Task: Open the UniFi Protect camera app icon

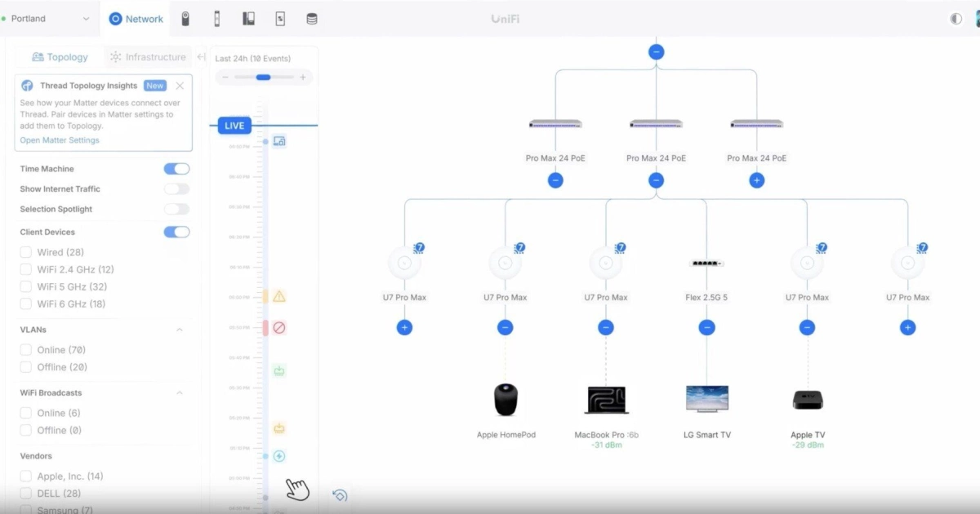Action: click(185, 19)
